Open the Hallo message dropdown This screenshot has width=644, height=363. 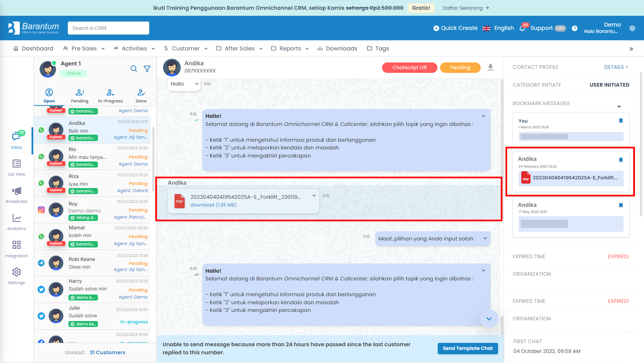click(196, 84)
